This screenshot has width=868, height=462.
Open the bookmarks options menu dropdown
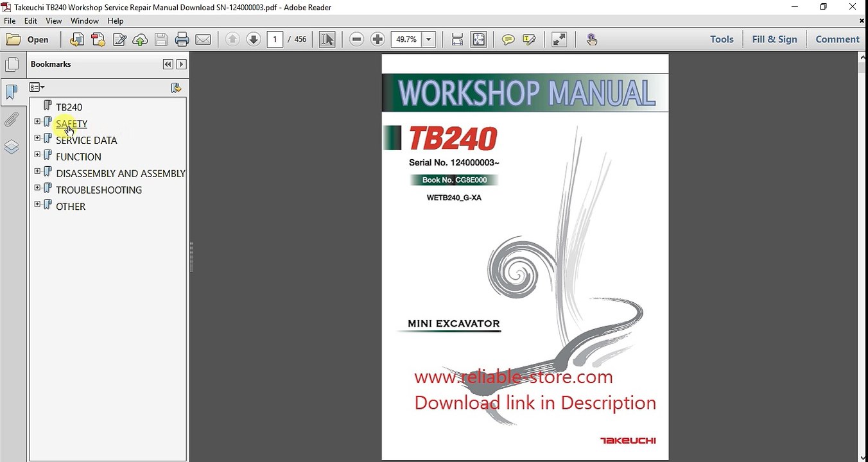[x=37, y=87]
